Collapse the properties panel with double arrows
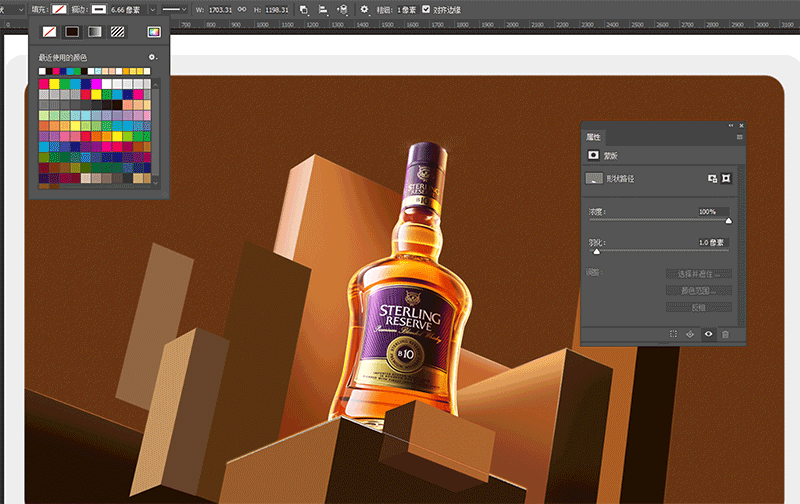Image resolution: width=800 pixels, height=504 pixels. click(x=731, y=125)
